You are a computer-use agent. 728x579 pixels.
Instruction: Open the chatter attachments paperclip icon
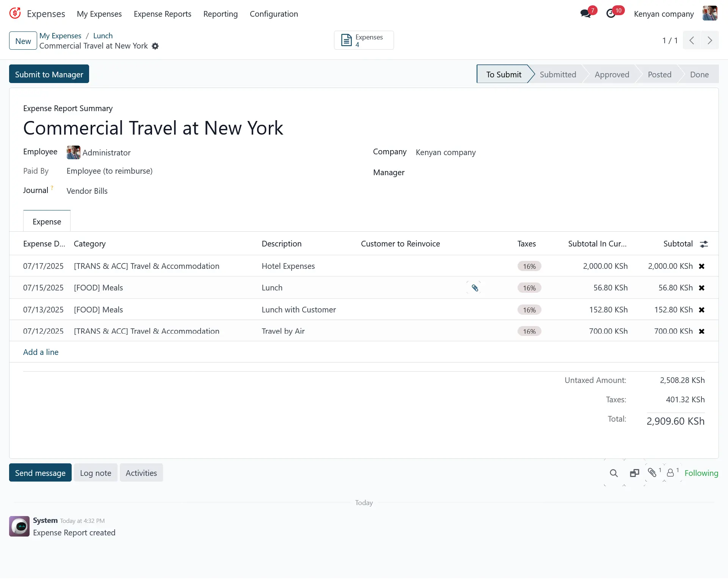652,472
